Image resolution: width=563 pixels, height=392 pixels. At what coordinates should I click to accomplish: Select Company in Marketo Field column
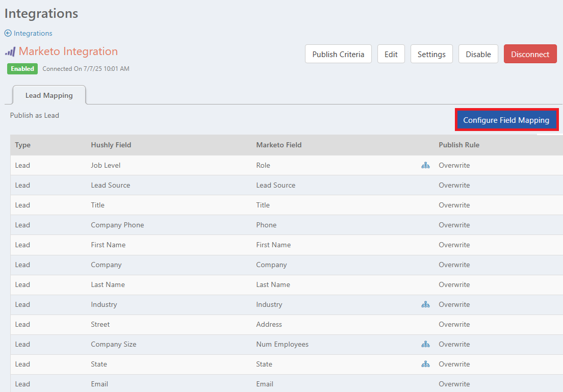pyautogui.click(x=271, y=265)
